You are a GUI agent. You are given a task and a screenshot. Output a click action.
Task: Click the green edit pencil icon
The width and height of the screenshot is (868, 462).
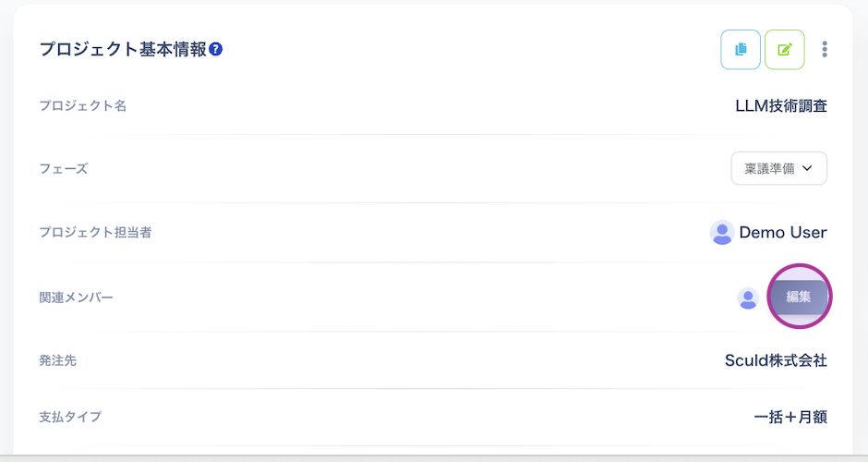tap(784, 50)
